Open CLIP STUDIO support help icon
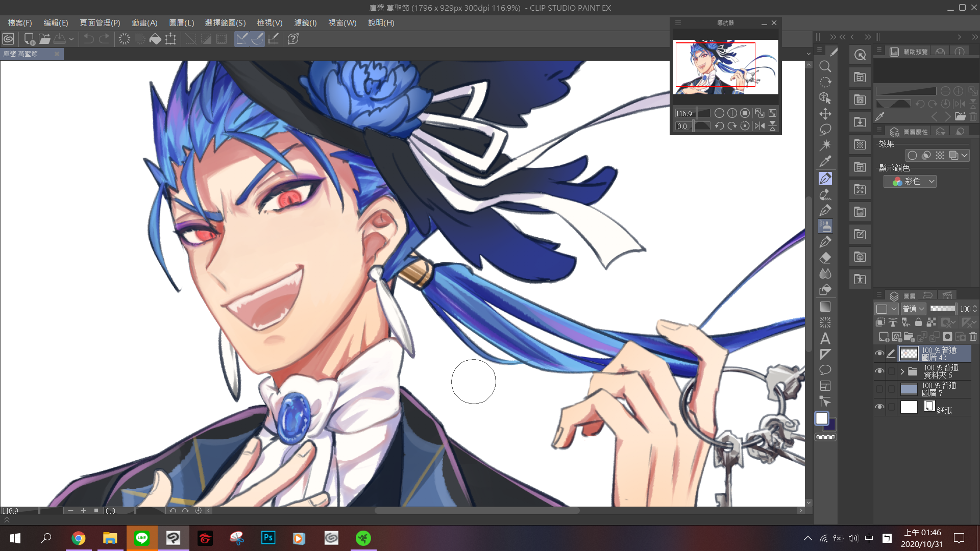The image size is (980, 551). click(293, 39)
